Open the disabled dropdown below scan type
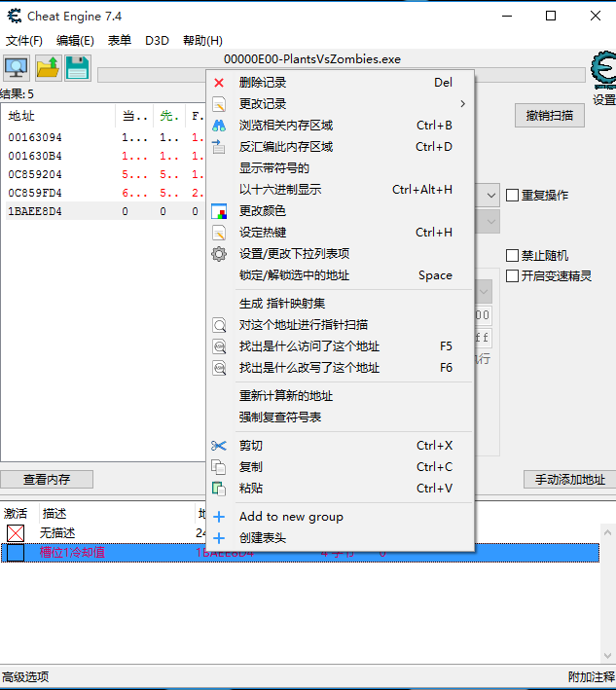616x690 pixels. (491, 222)
